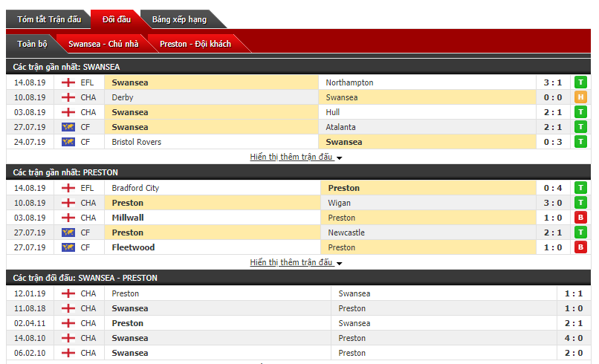The width and height of the screenshot is (599, 364).
Task: Click England flag on Bradford City row
Action: tap(68, 187)
